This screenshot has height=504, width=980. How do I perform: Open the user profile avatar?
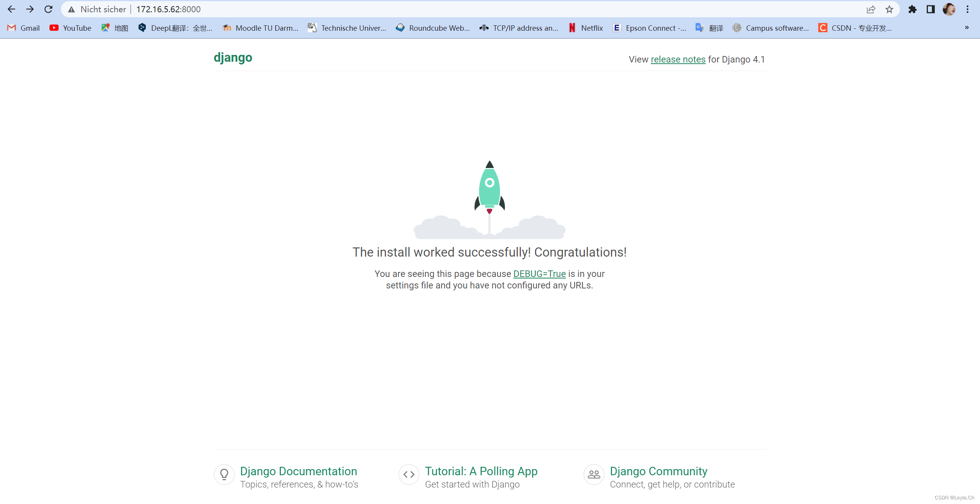tap(949, 9)
